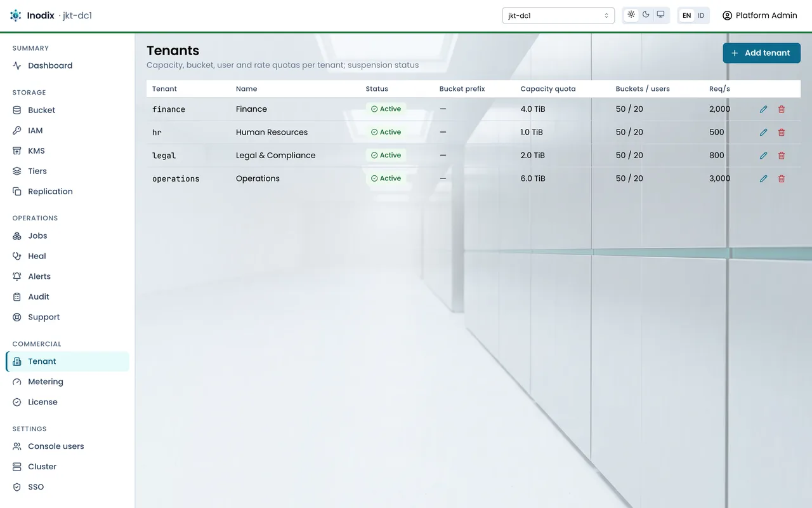
Task: Open the Heal page
Action: pyautogui.click(x=67, y=256)
